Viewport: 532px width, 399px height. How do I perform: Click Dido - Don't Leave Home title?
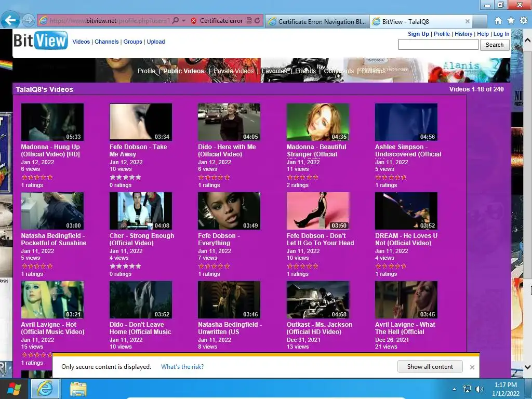[140, 328]
